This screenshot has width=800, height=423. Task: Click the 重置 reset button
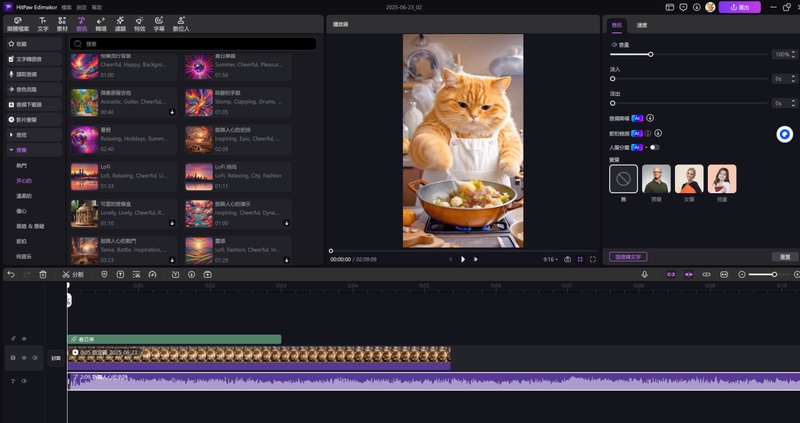[784, 257]
